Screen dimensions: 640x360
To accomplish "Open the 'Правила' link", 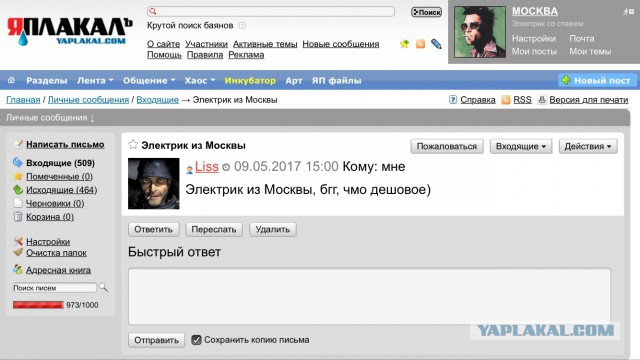I will coord(205,55).
